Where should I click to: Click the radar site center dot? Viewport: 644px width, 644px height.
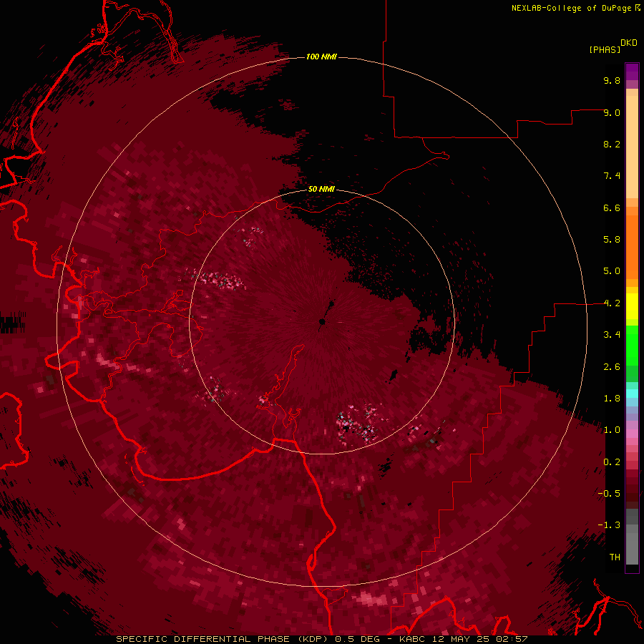(x=323, y=321)
